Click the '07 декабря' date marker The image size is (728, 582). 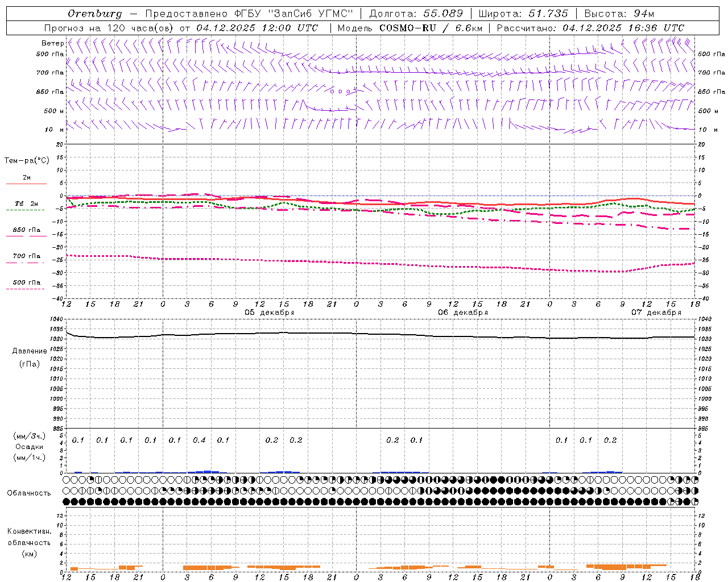[x=656, y=313]
